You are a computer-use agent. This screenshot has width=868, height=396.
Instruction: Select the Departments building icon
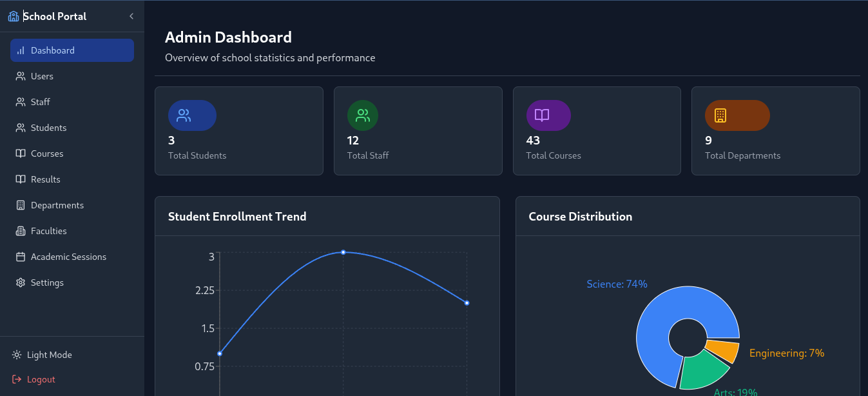tap(21, 204)
